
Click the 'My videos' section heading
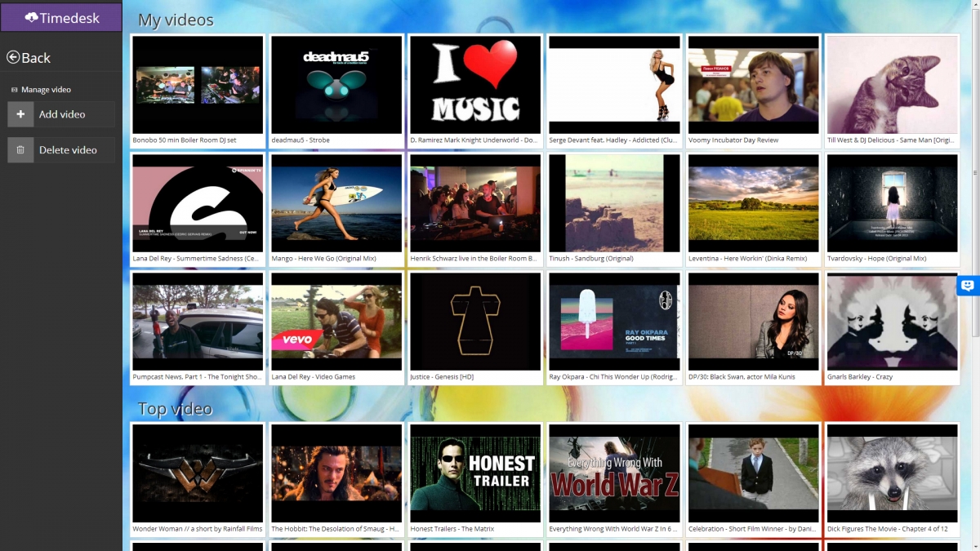[x=176, y=20]
